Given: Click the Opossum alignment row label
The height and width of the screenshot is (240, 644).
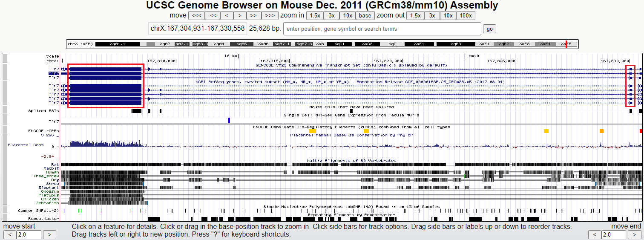Looking at the screenshot, I should coord(50,191).
